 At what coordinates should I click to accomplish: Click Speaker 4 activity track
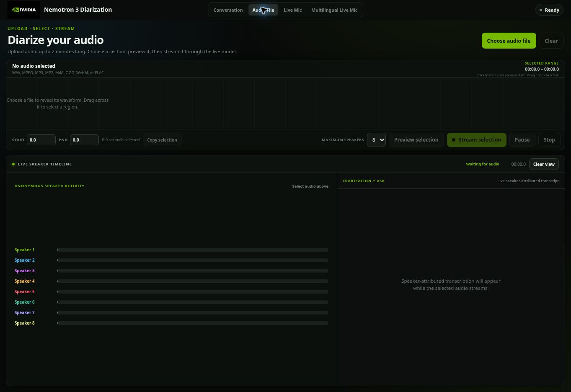click(x=193, y=281)
